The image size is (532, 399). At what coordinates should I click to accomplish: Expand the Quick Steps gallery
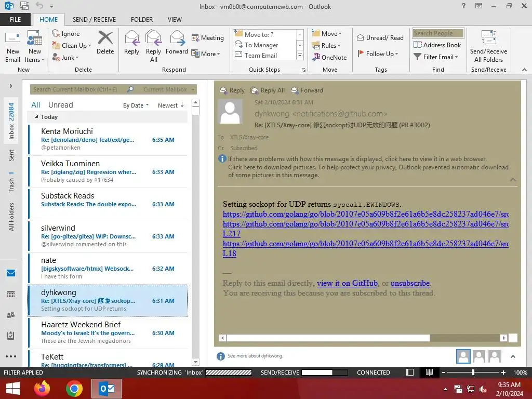coord(300,55)
